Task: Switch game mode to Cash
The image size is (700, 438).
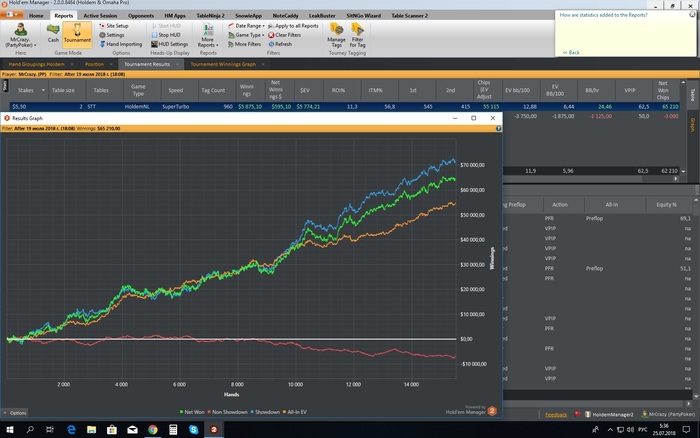Action: click(x=53, y=33)
